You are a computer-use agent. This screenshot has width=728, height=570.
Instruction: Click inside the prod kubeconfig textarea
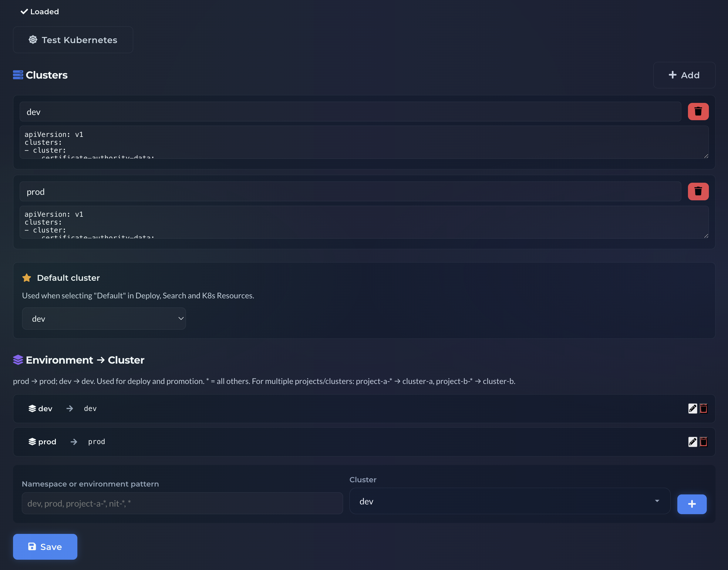(x=363, y=222)
